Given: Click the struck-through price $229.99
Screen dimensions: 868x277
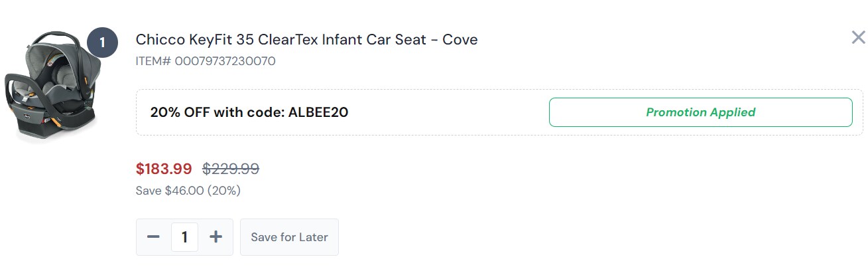Looking at the screenshot, I should point(231,169).
